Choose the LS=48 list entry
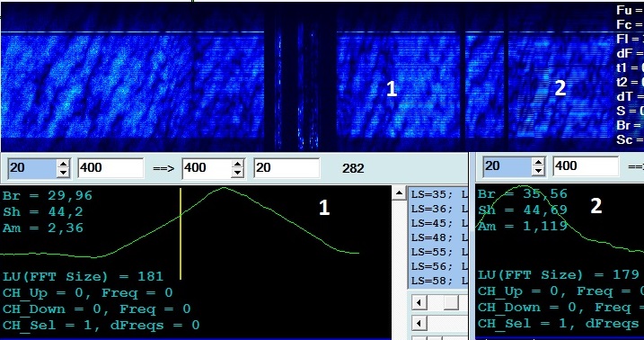Image resolution: width=644 pixels, height=340 pixels. pos(438,237)
